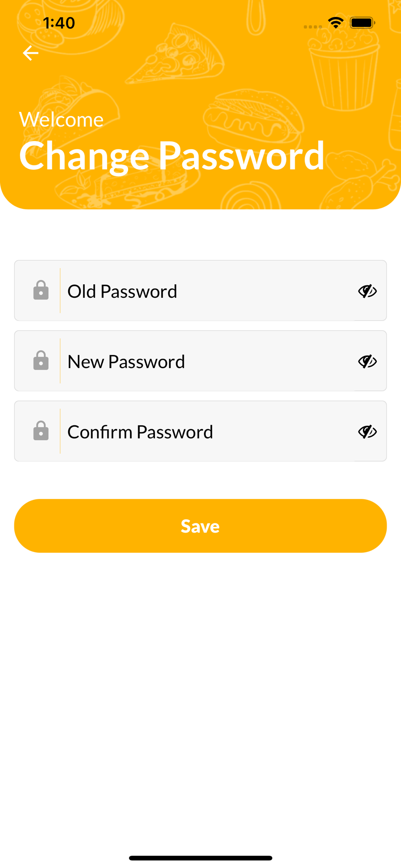401x868 pixels.
Task: Save the new password
Action: pos(200,526)
